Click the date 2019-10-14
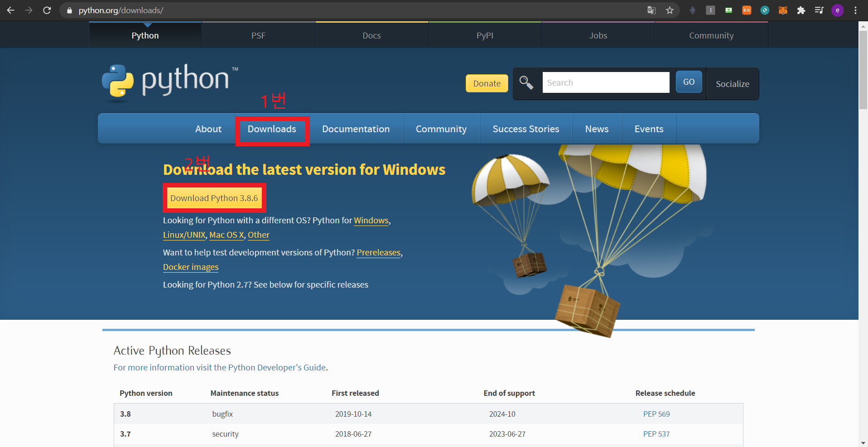This screenshot has width=868, height=447. [x=353, y=414]
